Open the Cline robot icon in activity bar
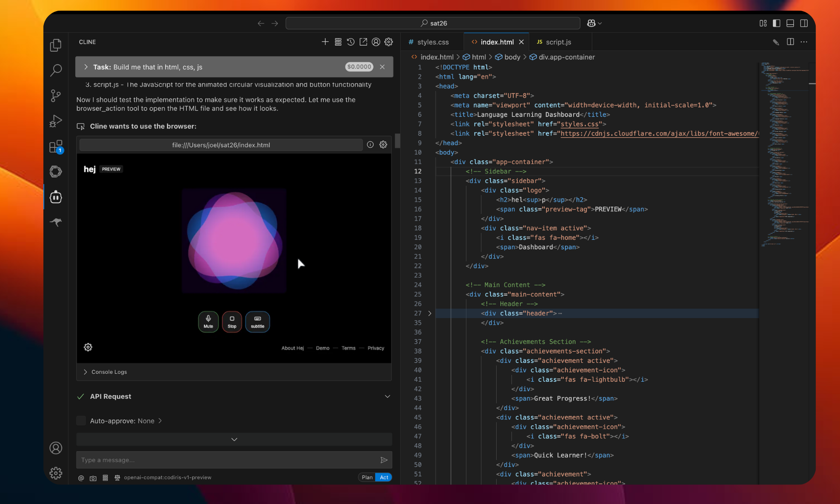840x504 pixels. pos(56,197)
